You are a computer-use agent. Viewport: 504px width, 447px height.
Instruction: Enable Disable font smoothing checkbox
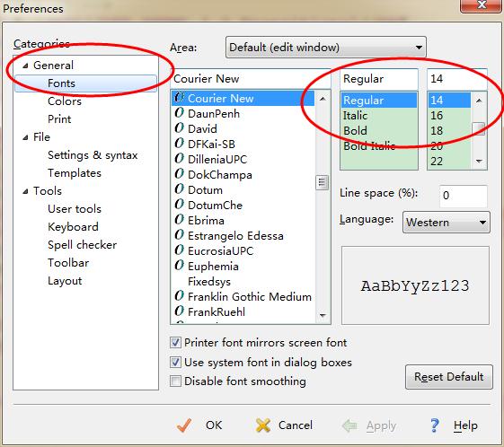pyautogui.click(x=175, y=381)
